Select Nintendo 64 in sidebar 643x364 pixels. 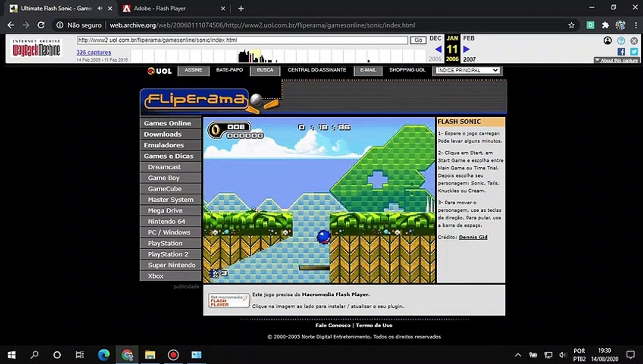(170, 221)
